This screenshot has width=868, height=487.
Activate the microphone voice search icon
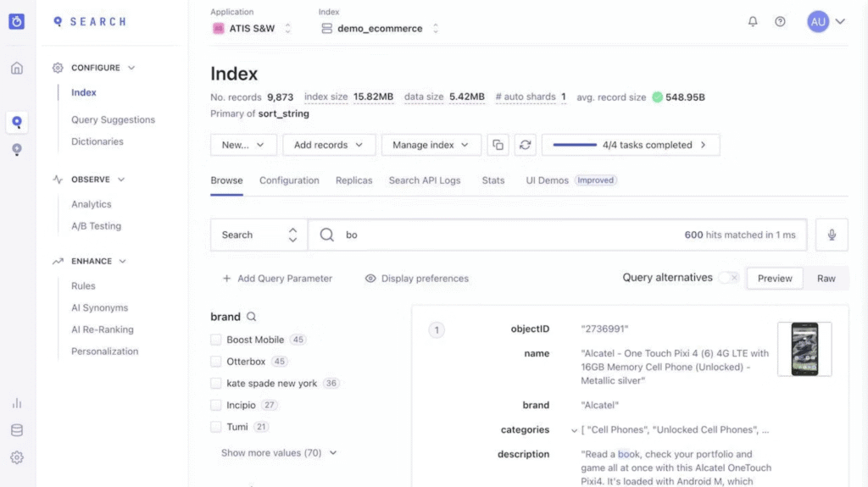coord(832,235)
